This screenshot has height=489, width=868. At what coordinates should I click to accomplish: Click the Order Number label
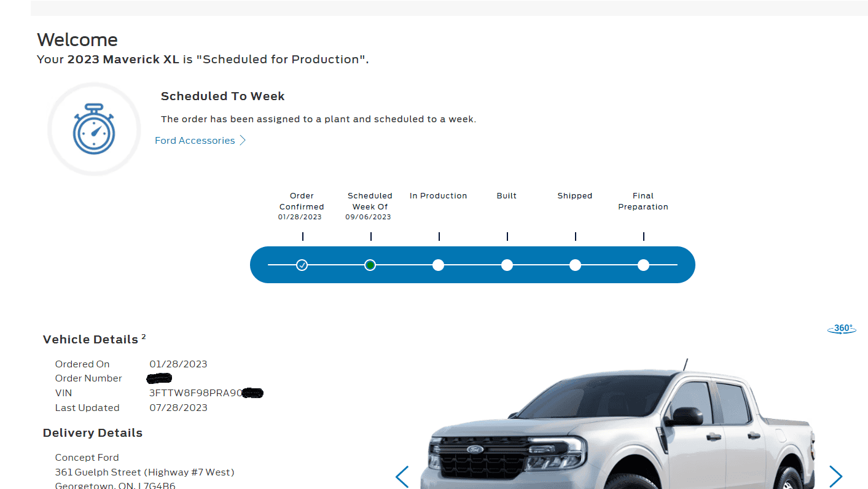(88, 378)
